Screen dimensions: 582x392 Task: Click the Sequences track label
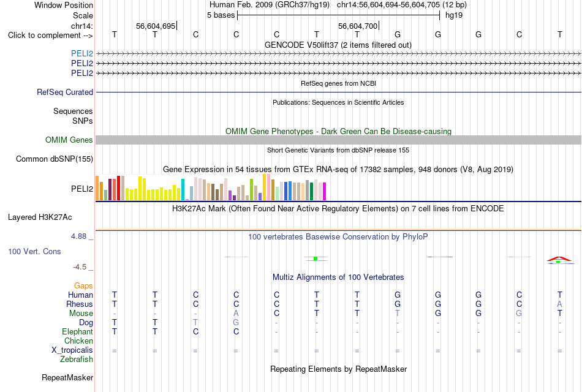pos(73,111)
